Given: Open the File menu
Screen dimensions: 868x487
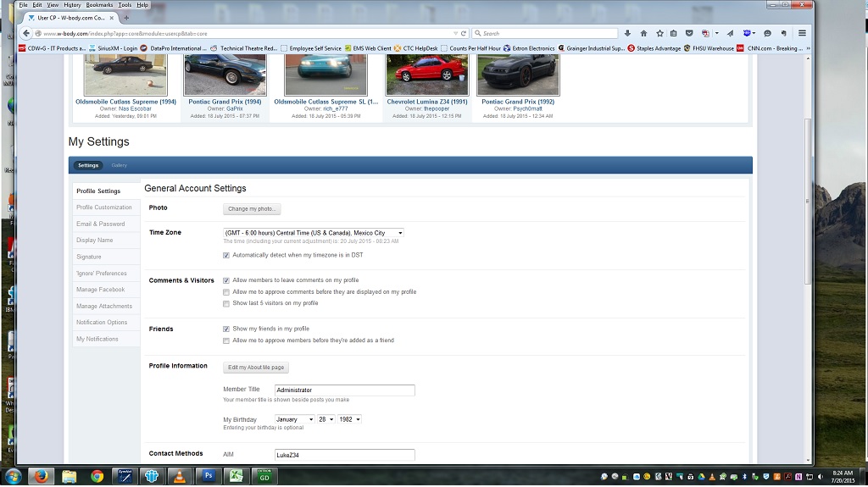Looking at the screenshot, I should point(23,5).
